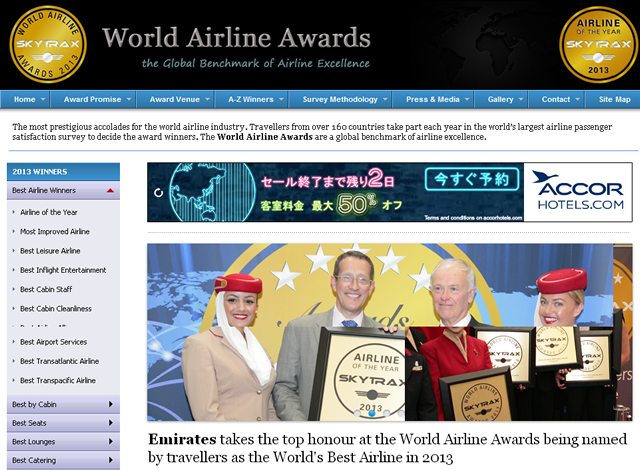The height and width of the screenshot is (470, 640).
Task: Expand the Press & Media dropdown
Action: click(x=437, y=100)
